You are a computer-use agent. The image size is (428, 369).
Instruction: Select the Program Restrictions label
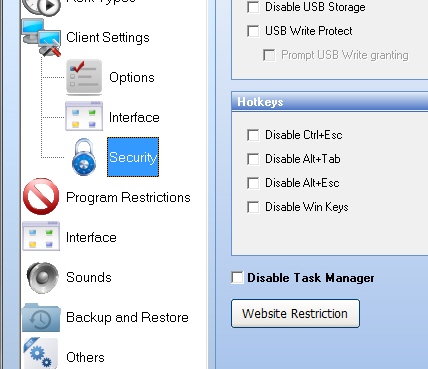click(x=128, y=197)
